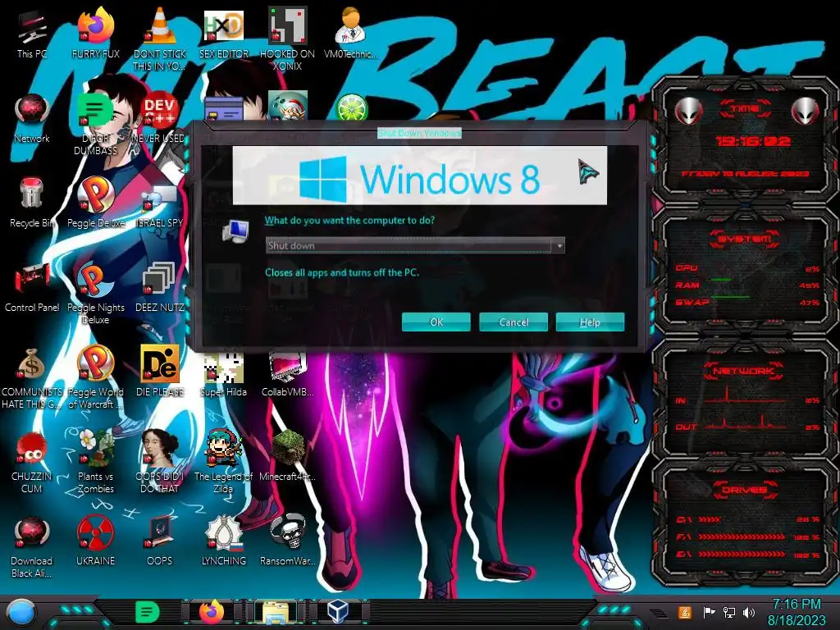The height and width of the screenshot is (630, 840).
Task: Launch the red fuzzy Chuzzle game icon
Action: point(32,461)
